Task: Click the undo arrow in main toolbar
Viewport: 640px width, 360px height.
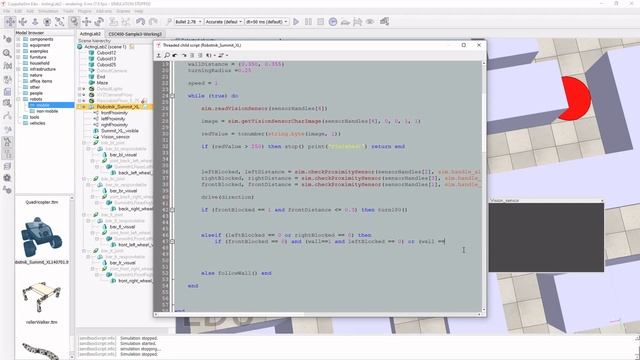Action: (140, 22)
